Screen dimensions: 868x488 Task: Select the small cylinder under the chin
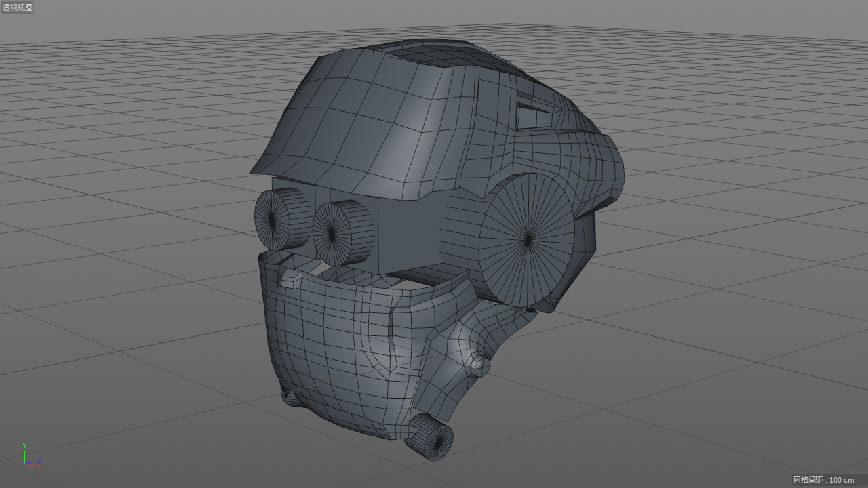coord(429,437)
